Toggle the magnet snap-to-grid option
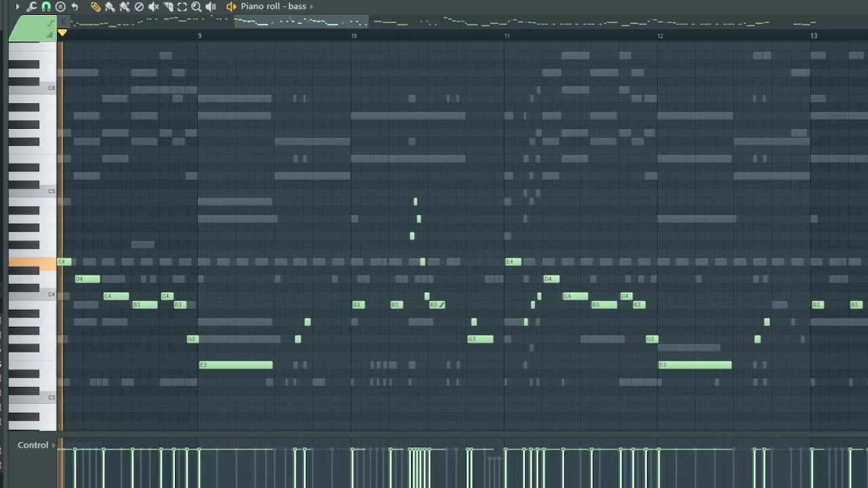Image resolution: width=868 pixels, height=488 pixels. pyautogui.click(x=46, y=7)
